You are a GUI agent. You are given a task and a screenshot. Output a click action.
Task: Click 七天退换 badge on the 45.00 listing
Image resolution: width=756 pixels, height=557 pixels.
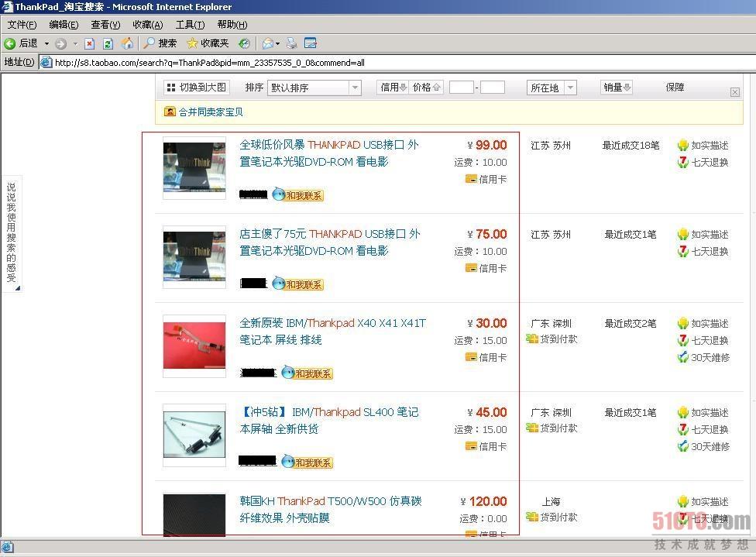(703, 429)
